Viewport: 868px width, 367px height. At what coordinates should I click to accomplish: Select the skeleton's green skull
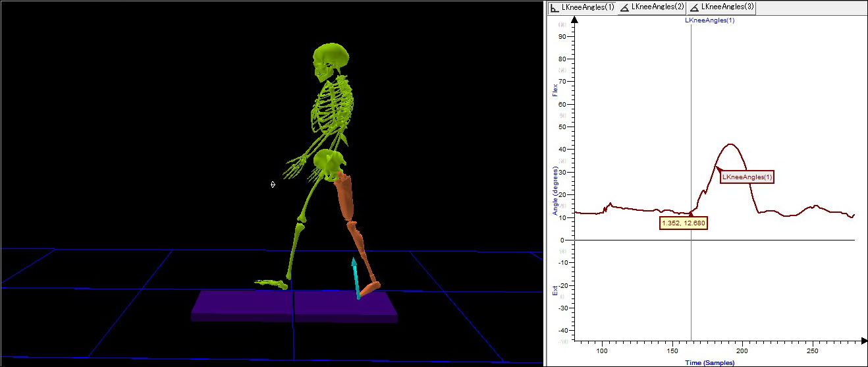click(x=331, y=60)
